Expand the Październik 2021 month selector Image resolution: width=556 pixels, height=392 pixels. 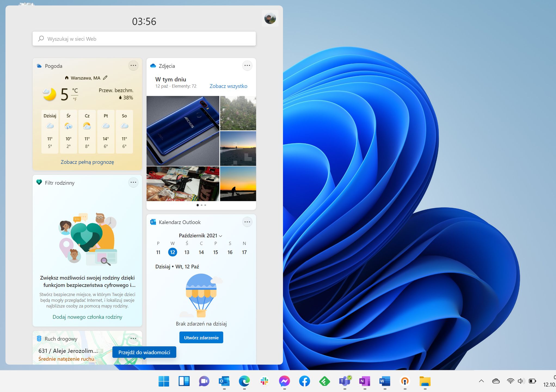click(220, 236)
